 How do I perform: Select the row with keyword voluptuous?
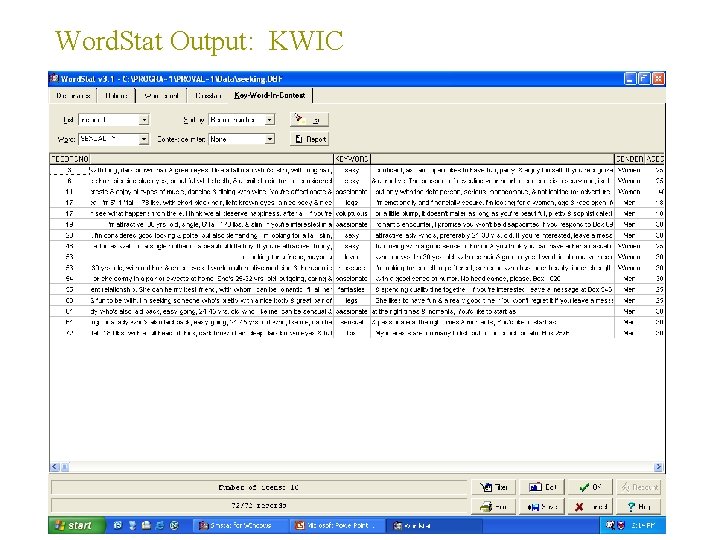pyautogui.click(x=357, y=214)
